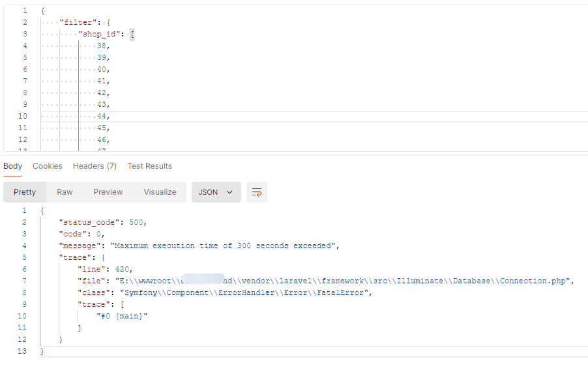Open the JSON format dropdown

(x=216, y=192)
